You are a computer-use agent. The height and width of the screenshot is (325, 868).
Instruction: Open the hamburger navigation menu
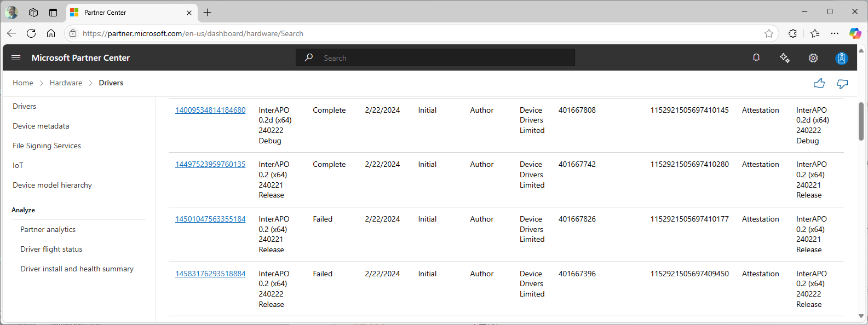coord(16,57)
